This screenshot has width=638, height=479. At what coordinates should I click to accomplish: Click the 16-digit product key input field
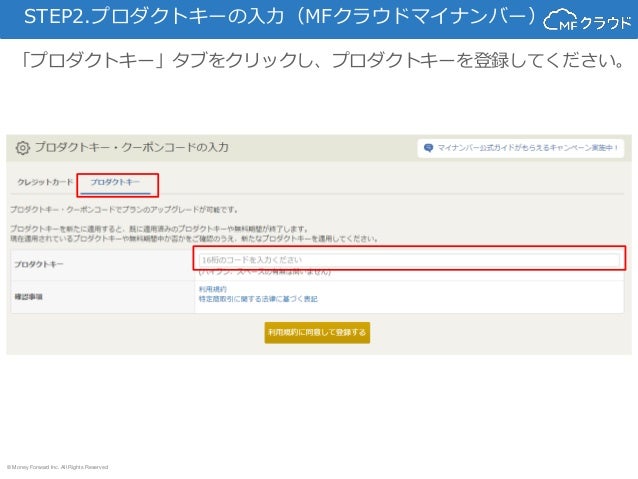[x=409, y=260]
